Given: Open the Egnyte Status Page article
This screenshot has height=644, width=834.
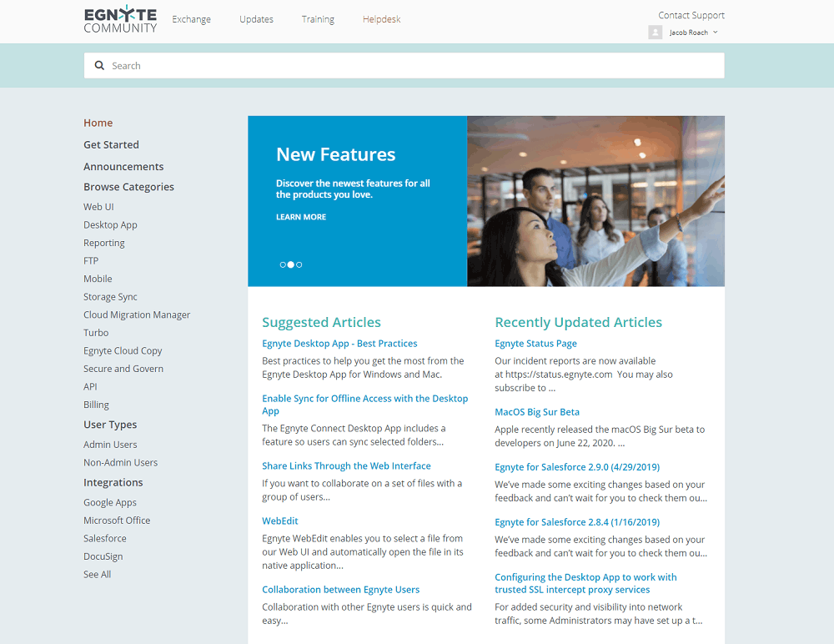Looking at the screenshot, I should pyautogui.click(x=535, y=344).
